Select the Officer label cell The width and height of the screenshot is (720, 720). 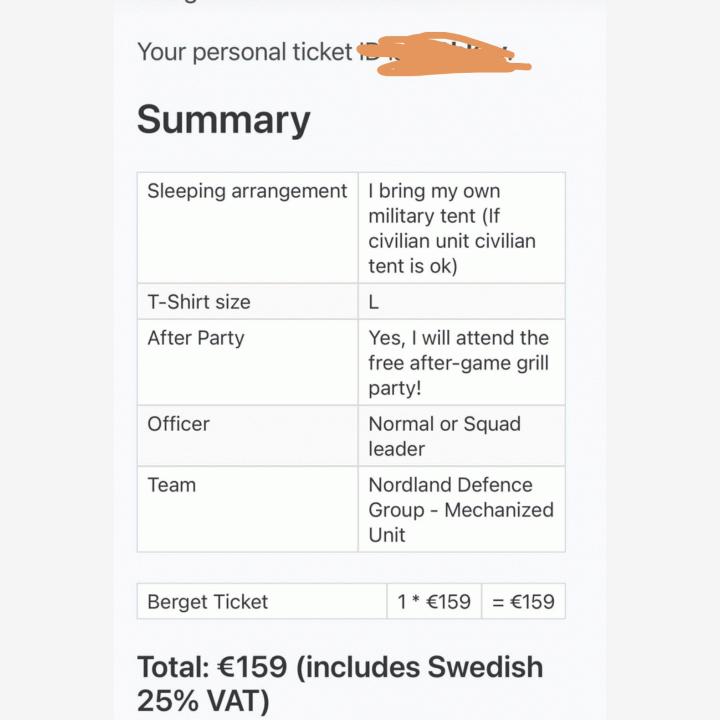pyautogui.click(x=179, y=424)
